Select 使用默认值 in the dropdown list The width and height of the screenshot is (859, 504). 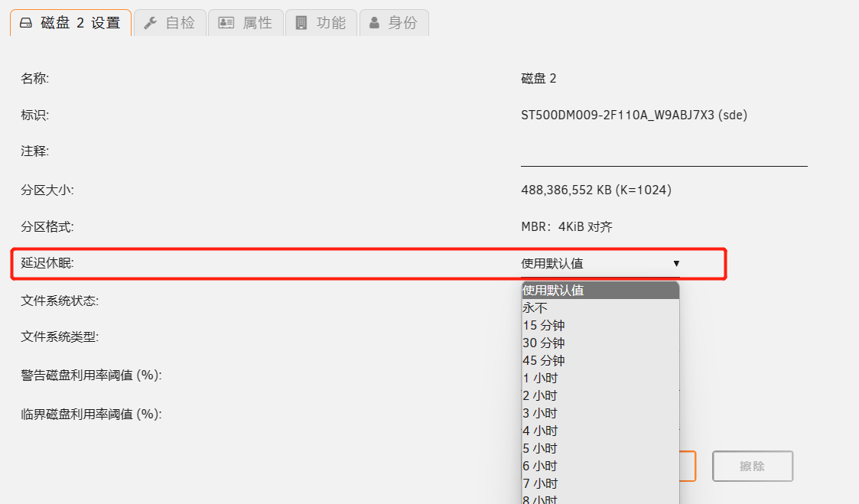553,291
